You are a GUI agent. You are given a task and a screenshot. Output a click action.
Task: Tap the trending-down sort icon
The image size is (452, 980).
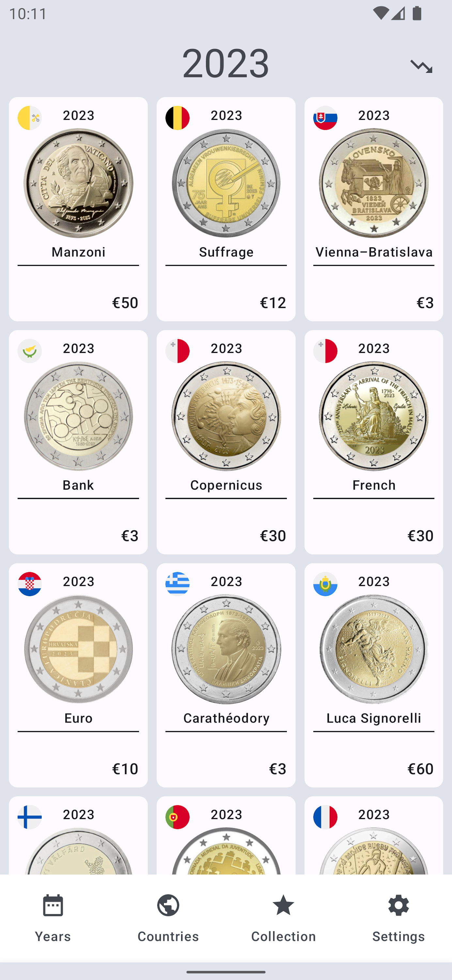pos(421,66)
